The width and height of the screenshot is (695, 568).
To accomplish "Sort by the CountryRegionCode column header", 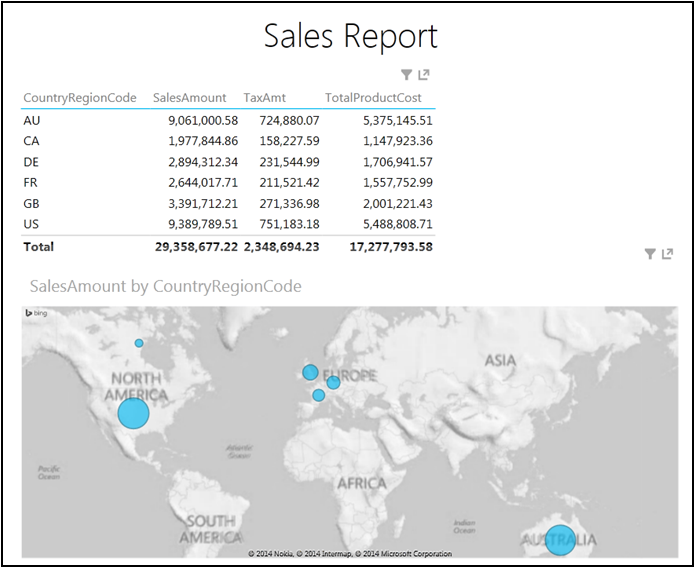I will click(x=79, y=98).
